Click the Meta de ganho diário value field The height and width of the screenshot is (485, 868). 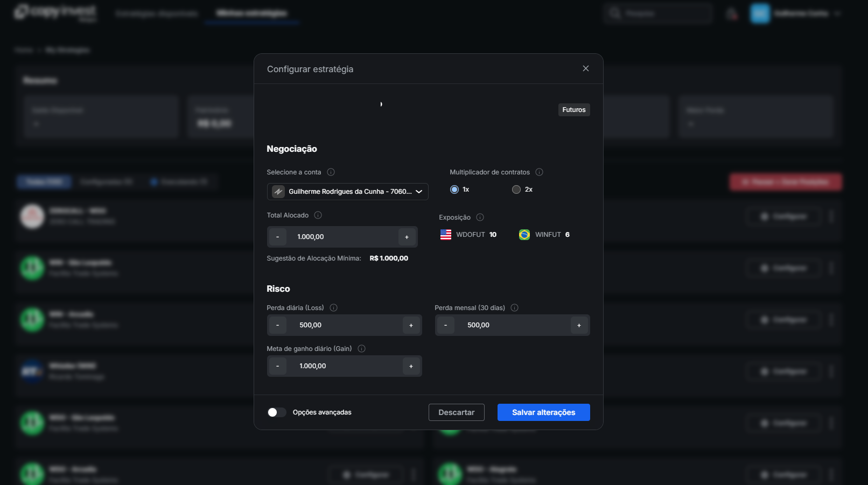345,366
